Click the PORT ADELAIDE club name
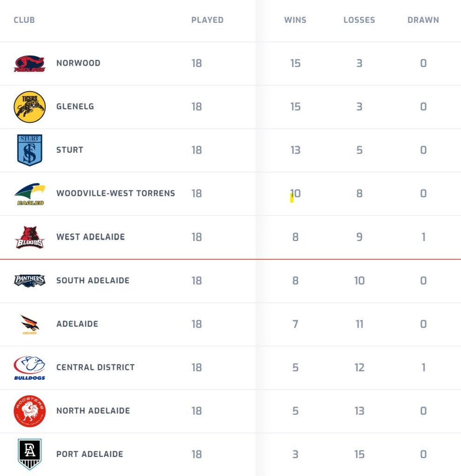The width and height of the screenshot is (461, 476). click(x=90, y=454)
